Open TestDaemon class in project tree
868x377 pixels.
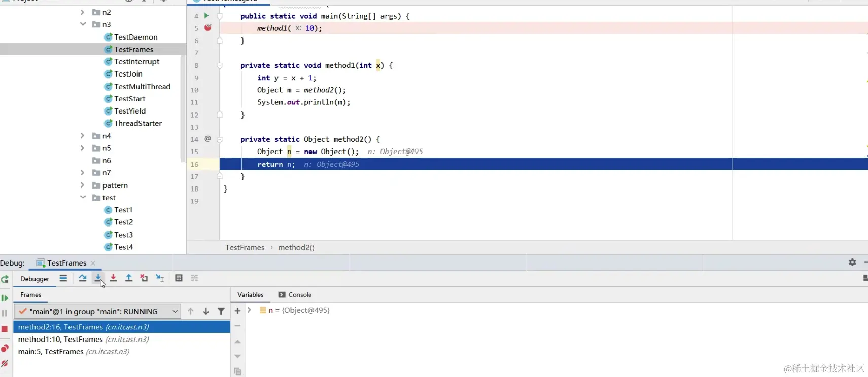[x=130, y=37]
